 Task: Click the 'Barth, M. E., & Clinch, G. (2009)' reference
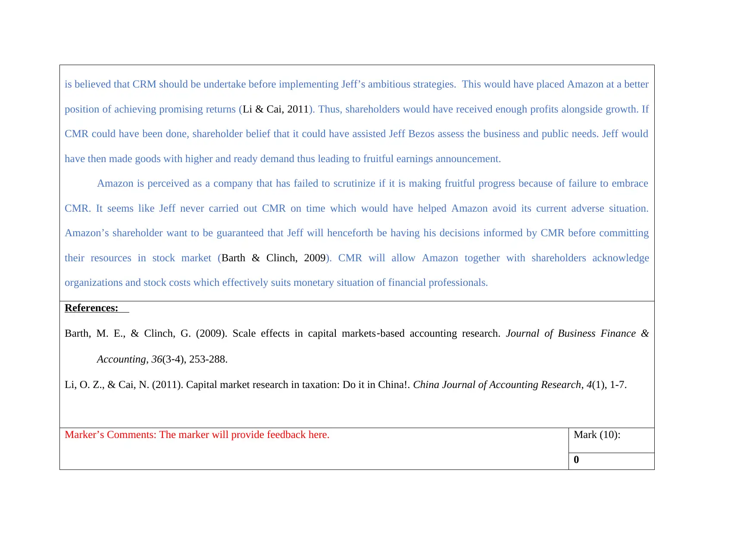coord(356,346)
